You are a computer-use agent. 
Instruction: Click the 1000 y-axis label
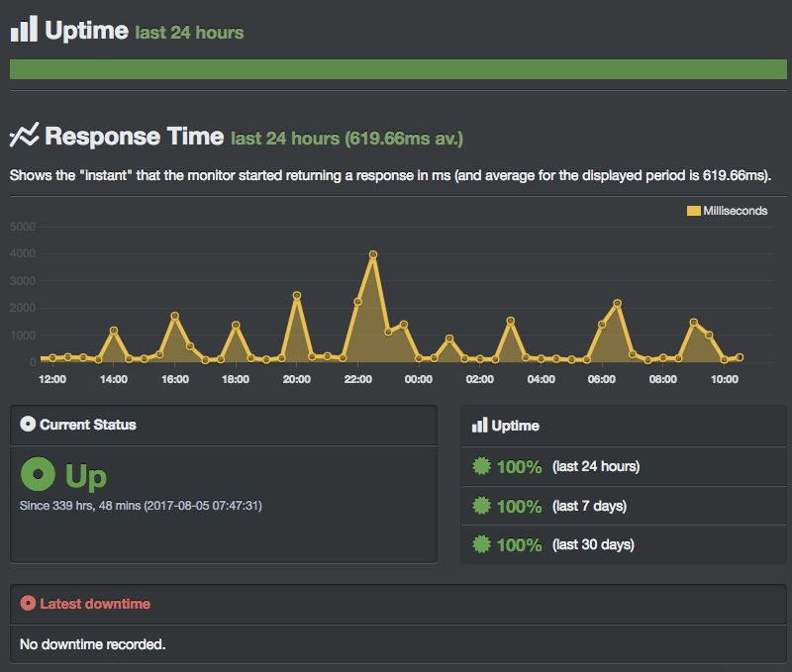[x=23, y=336]
